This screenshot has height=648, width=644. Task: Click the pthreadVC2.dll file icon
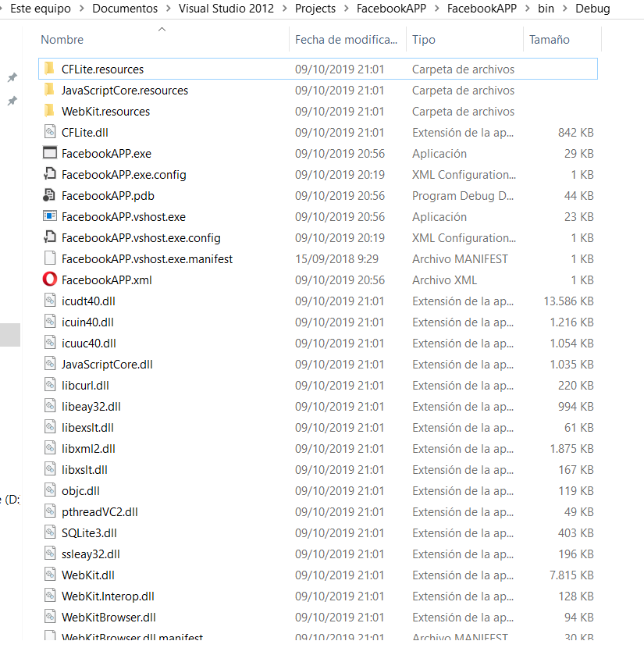click(x=50, y=511)
